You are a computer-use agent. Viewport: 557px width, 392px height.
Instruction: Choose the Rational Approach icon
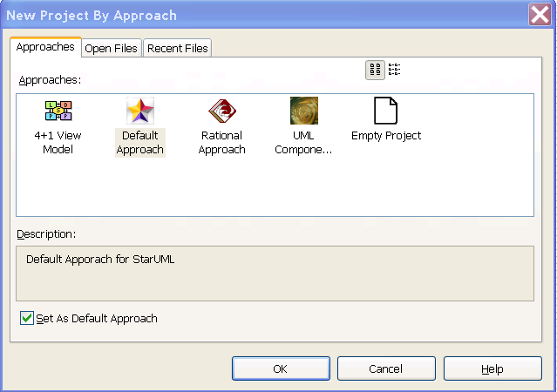point(222,111)
